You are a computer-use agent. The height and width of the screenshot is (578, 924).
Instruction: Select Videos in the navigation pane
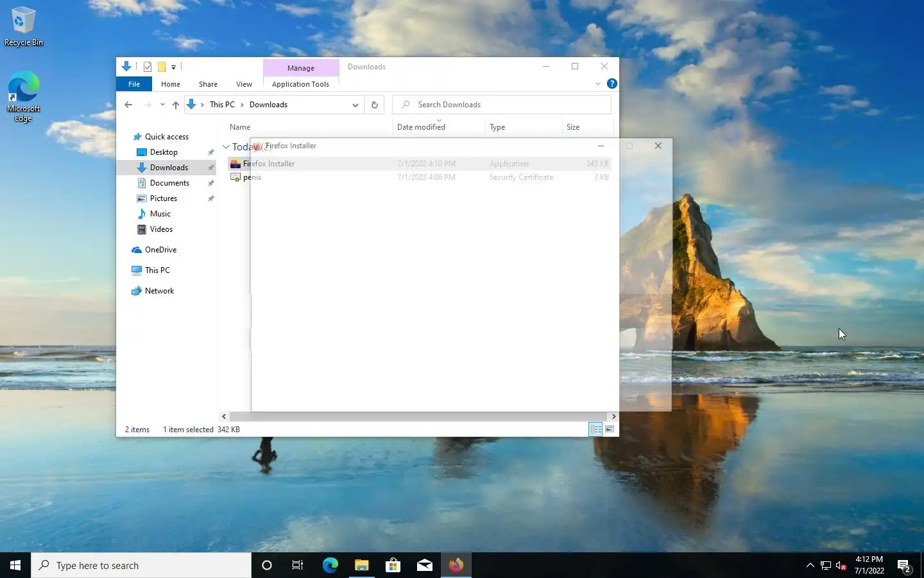click(161, 229)
